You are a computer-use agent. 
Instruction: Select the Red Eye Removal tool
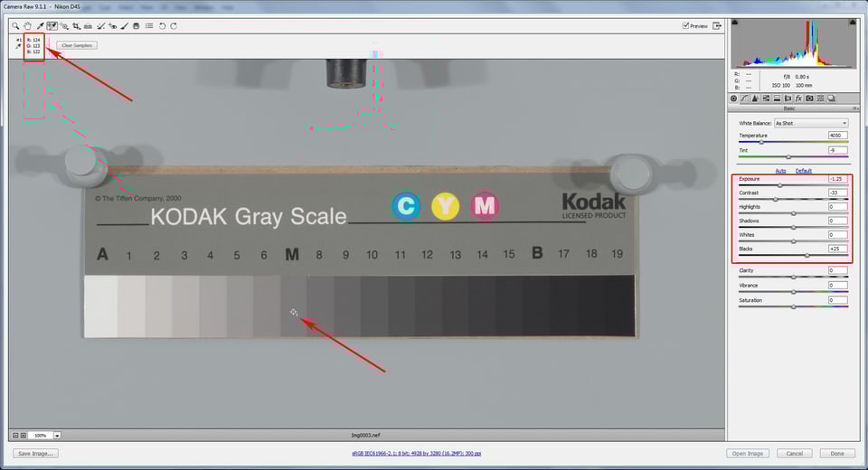(x=113, y=26)
